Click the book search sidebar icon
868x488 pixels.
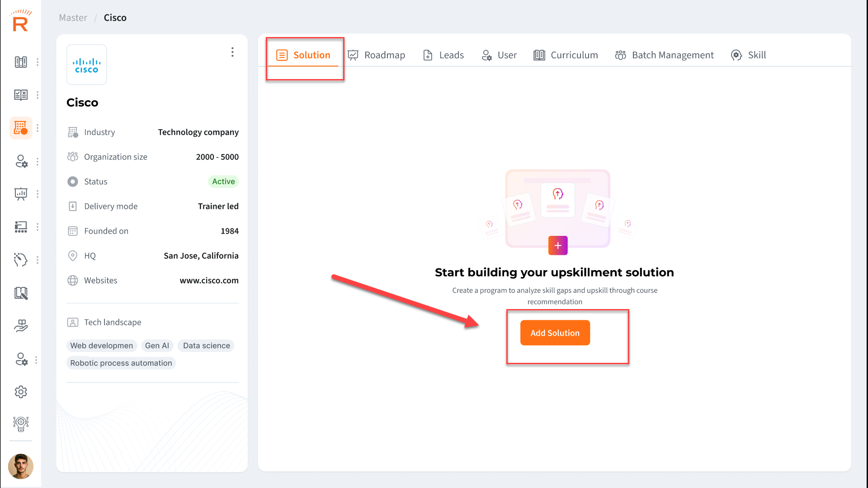coord(21,293)
